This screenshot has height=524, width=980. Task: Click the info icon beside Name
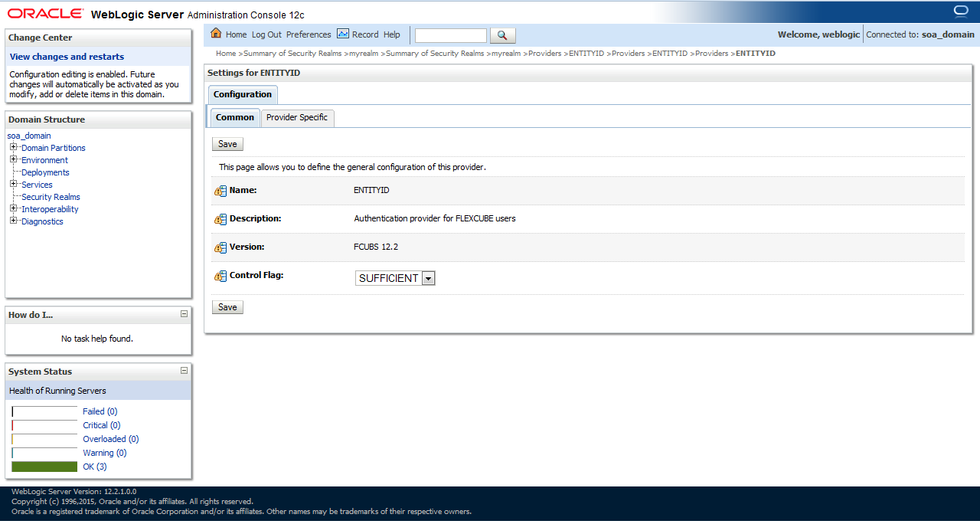[x=220, y=191]
